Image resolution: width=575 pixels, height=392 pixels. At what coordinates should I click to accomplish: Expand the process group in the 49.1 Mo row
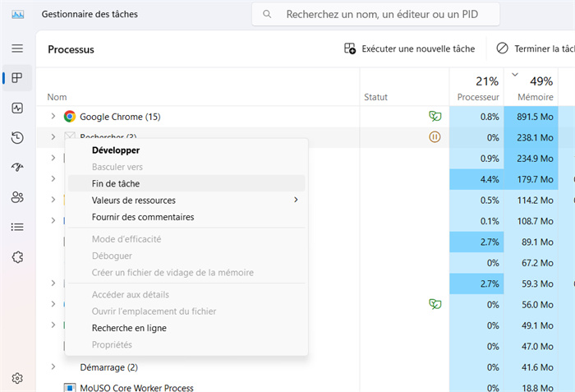click(53, 325)
